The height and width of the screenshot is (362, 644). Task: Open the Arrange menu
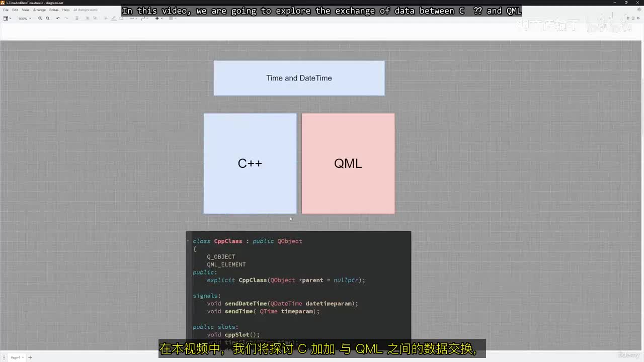39,10
